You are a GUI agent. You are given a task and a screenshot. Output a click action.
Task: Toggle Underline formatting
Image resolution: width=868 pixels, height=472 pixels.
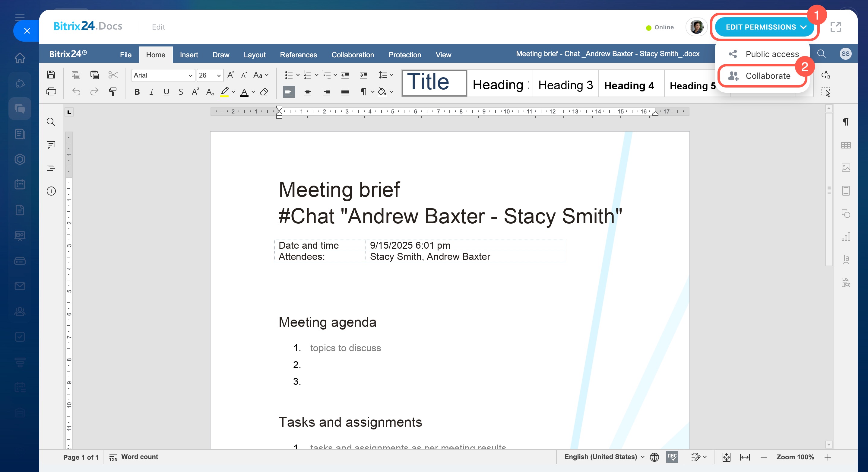[x=166, y=92]
